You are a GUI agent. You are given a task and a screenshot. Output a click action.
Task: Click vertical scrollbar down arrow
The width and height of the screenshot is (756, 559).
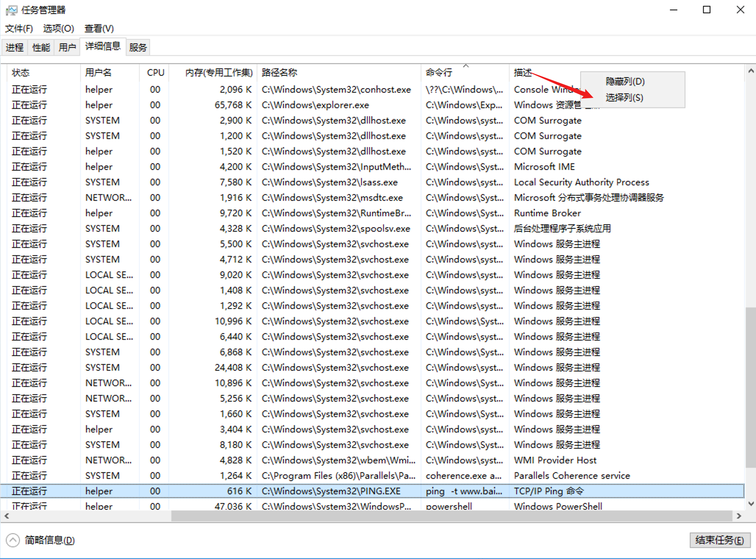tap(750, 503)
